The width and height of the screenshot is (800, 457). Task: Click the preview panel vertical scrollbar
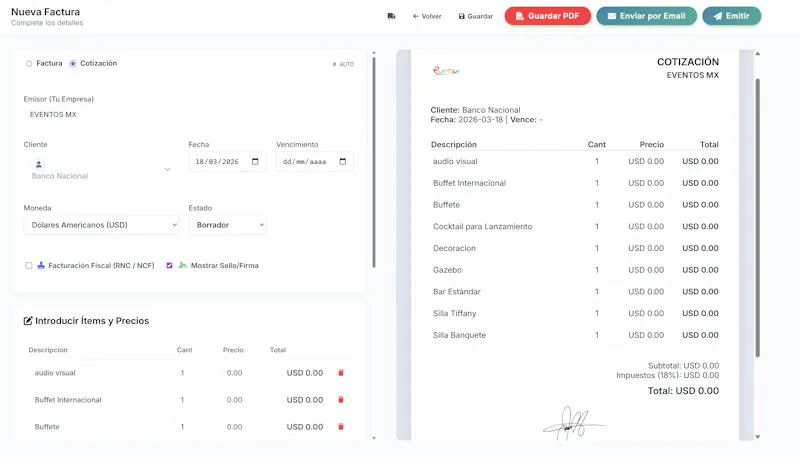758,218
